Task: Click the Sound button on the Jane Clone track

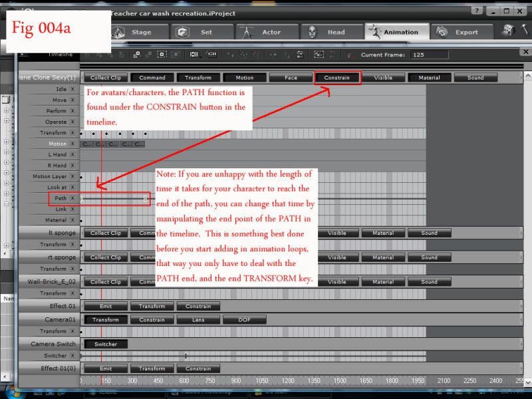Action: click(x=475, y=78)
